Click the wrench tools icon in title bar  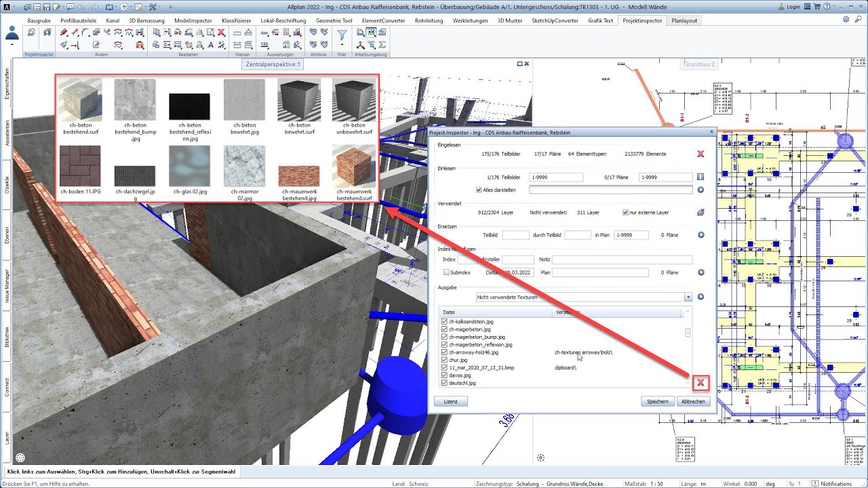pos(153,7)
